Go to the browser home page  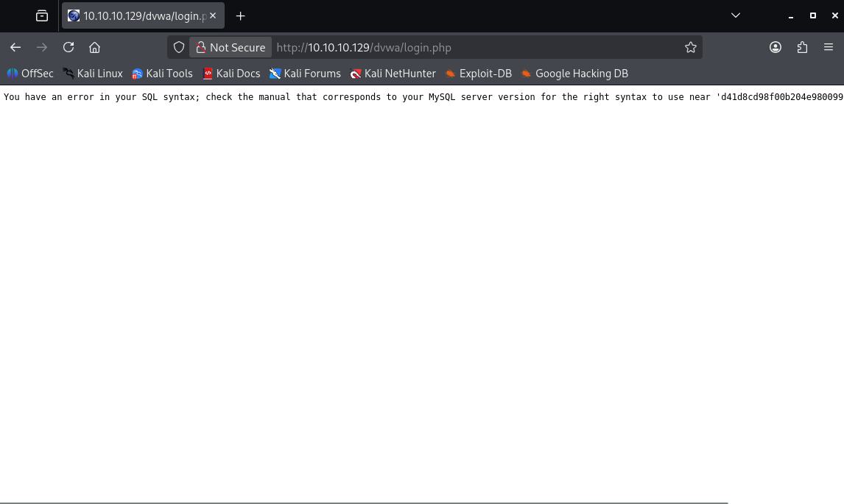coord(94,47)
